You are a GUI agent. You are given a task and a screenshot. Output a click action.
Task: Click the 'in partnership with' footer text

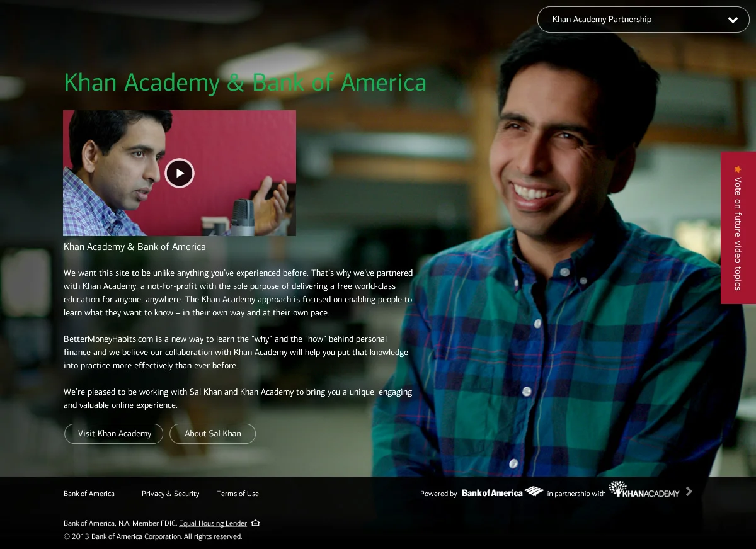(x=576, y=494)
